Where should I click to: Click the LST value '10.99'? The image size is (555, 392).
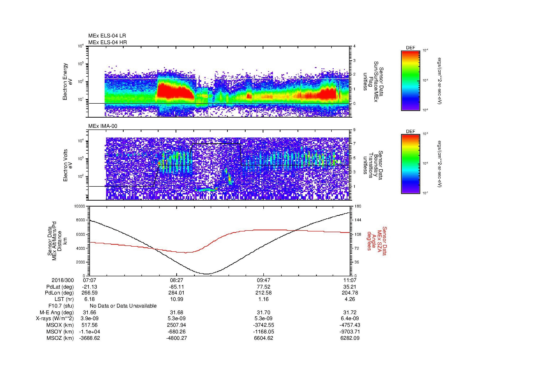point(177,300)
